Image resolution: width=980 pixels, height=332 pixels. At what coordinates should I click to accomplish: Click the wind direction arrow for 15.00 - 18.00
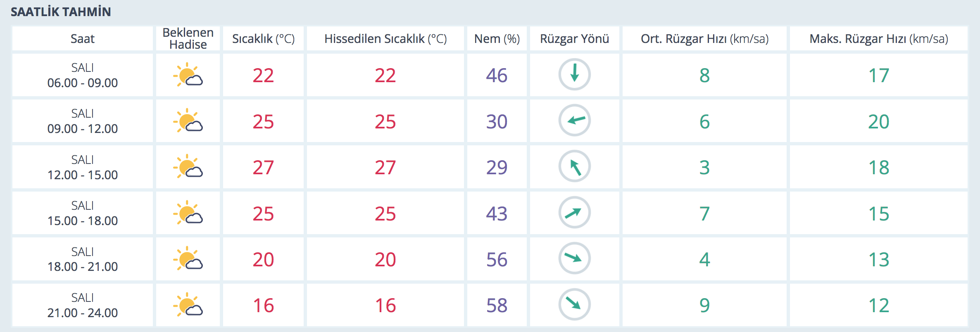pyautogui.click(x=574, y=213)
